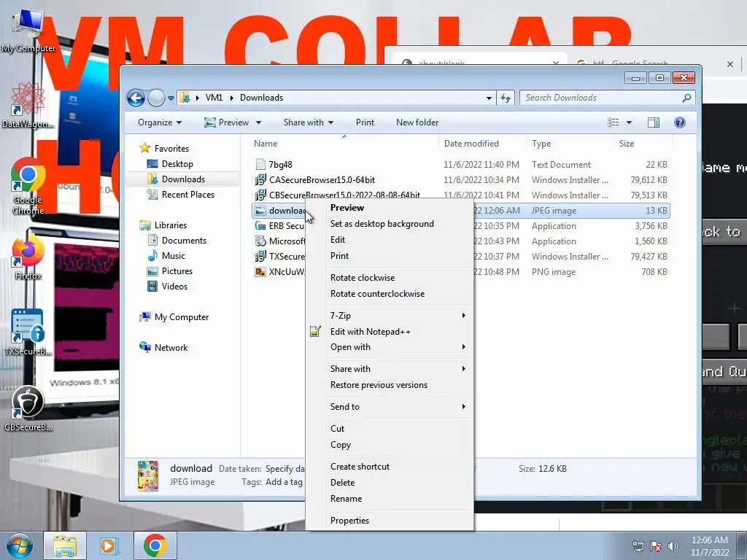
Task: Create a New folder
Action: point(417,122)
